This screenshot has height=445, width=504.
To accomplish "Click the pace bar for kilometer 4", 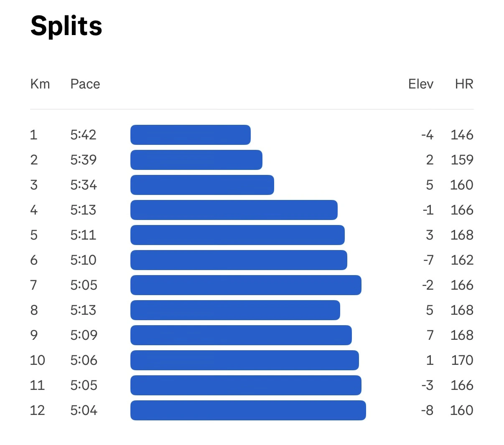I will pos(234,210).
